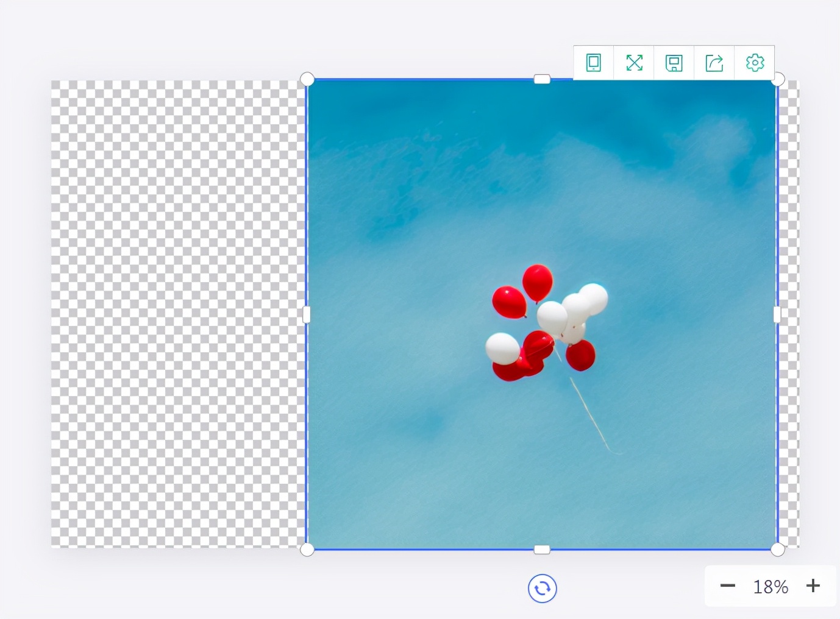Click the top-left corner handle of the image
840x619 pixels.
(307, 79)
